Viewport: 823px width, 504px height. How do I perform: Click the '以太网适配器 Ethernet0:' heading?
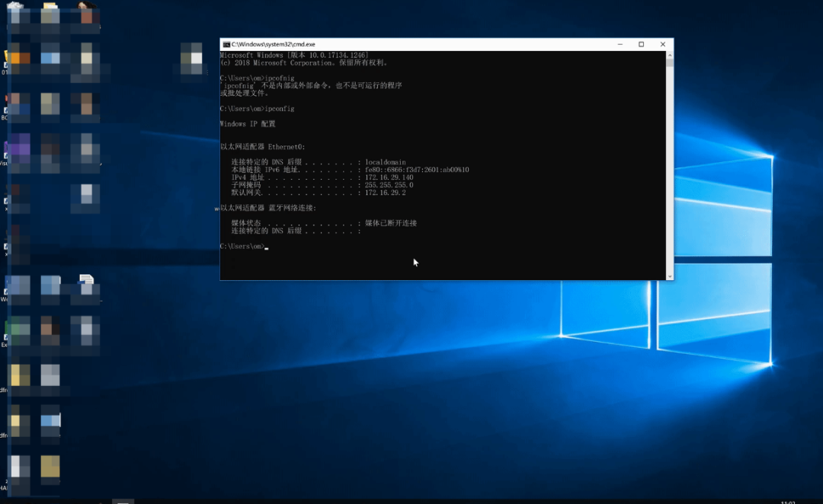click(262, 147)
